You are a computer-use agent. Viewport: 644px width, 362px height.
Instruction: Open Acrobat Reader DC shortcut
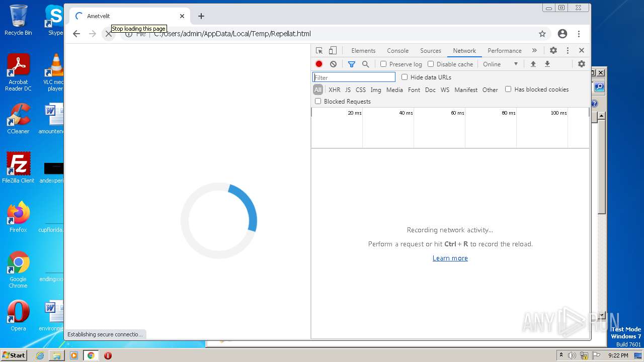click(x=18, y=73)
